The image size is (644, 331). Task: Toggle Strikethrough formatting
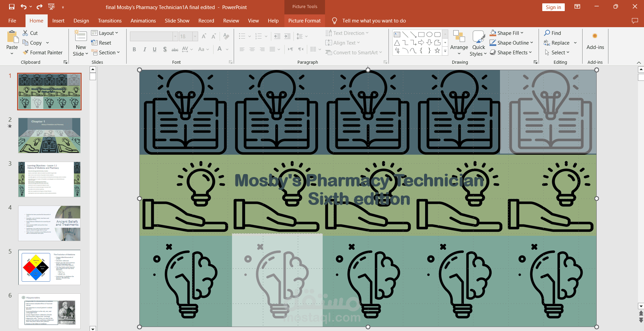175,49
